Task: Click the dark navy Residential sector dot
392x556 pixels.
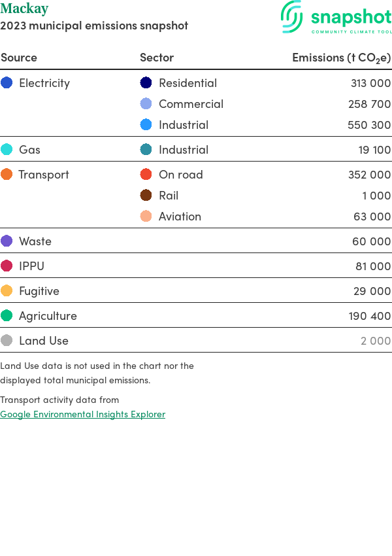Action: click(146, 83)
